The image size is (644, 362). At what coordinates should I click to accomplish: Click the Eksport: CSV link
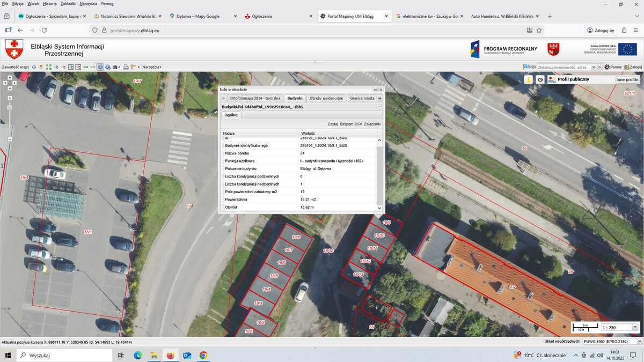[351, 124]
